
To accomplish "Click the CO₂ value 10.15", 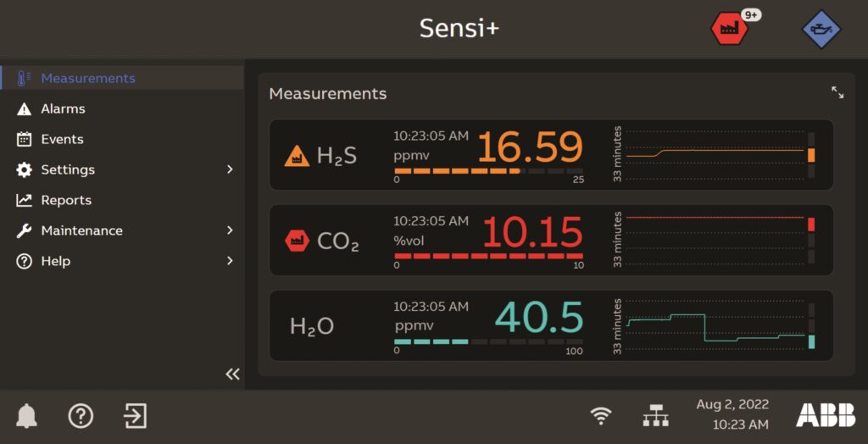I will (x=532, y=233).
